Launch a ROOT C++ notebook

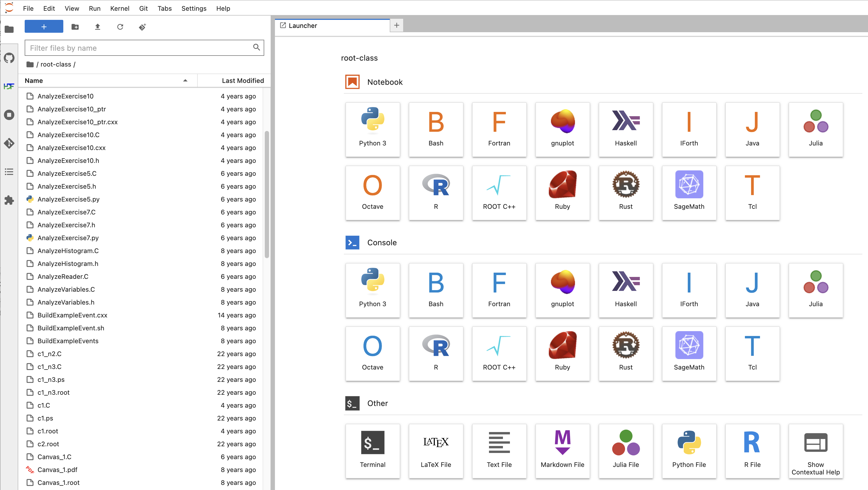pos(499,193)
